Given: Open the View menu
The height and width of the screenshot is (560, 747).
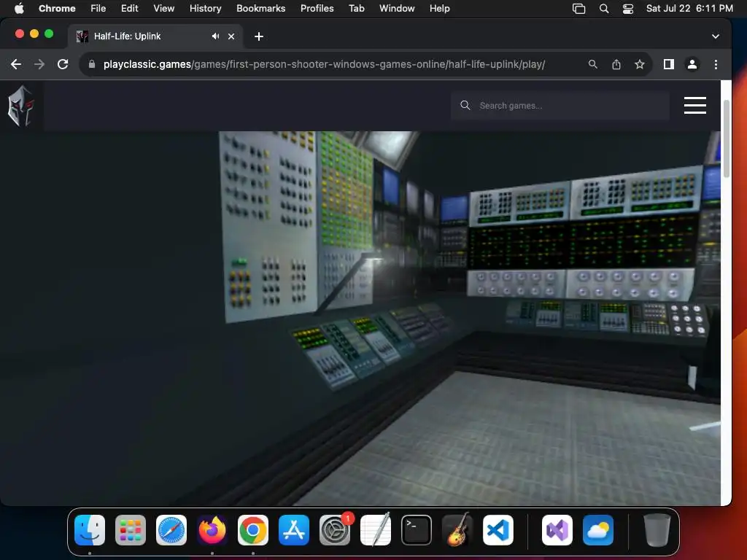Looking at the screenshot, I should point(163,8).
